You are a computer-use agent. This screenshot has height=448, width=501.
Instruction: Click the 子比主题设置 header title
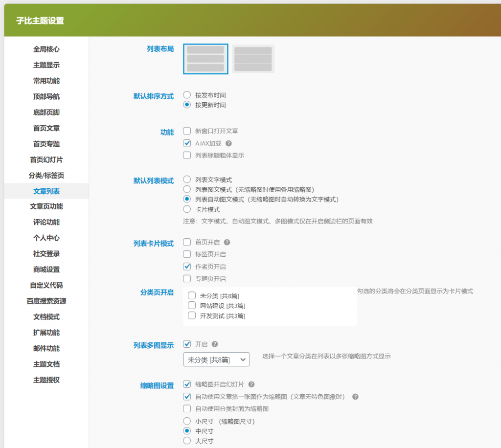pyautogui.click(x=40, y=21)
